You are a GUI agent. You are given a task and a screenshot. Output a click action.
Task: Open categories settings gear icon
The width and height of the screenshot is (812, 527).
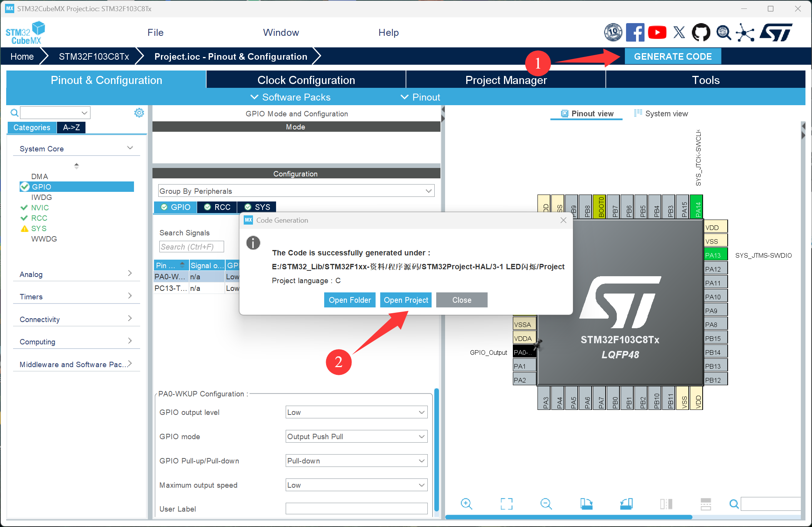[x=139, y=112]
